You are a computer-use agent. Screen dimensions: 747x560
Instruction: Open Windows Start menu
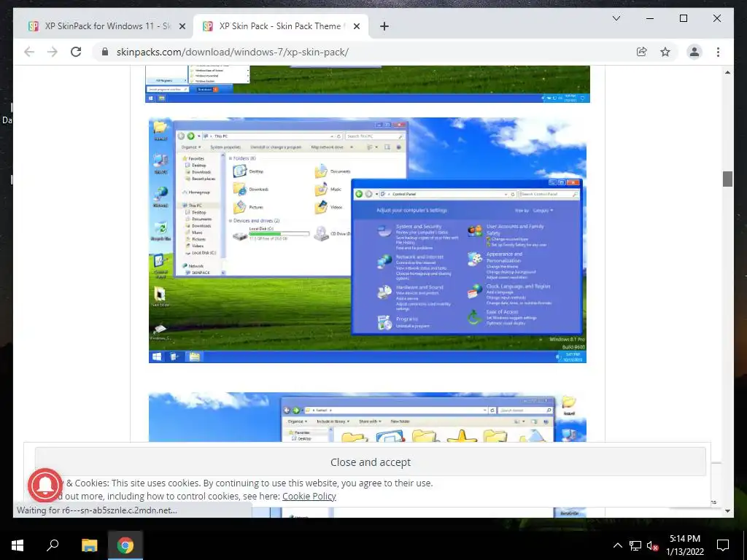(x=18, y=545)
